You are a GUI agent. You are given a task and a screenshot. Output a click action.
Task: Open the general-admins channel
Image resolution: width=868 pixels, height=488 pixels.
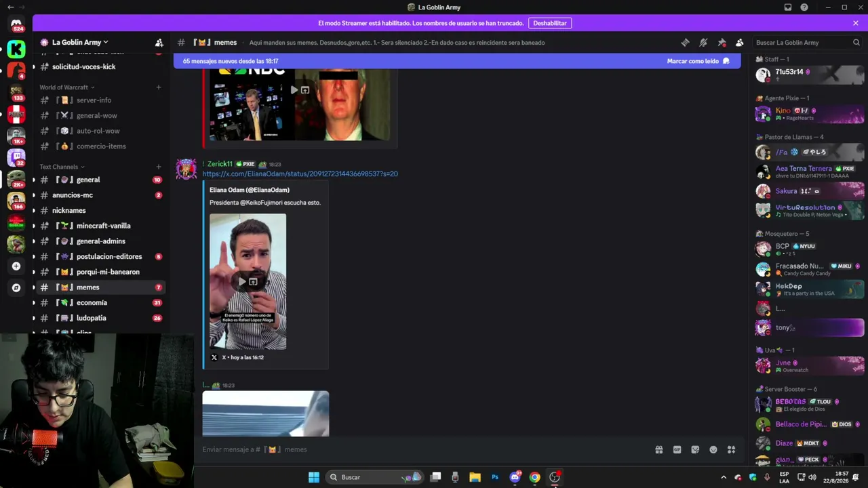[102, 241]
